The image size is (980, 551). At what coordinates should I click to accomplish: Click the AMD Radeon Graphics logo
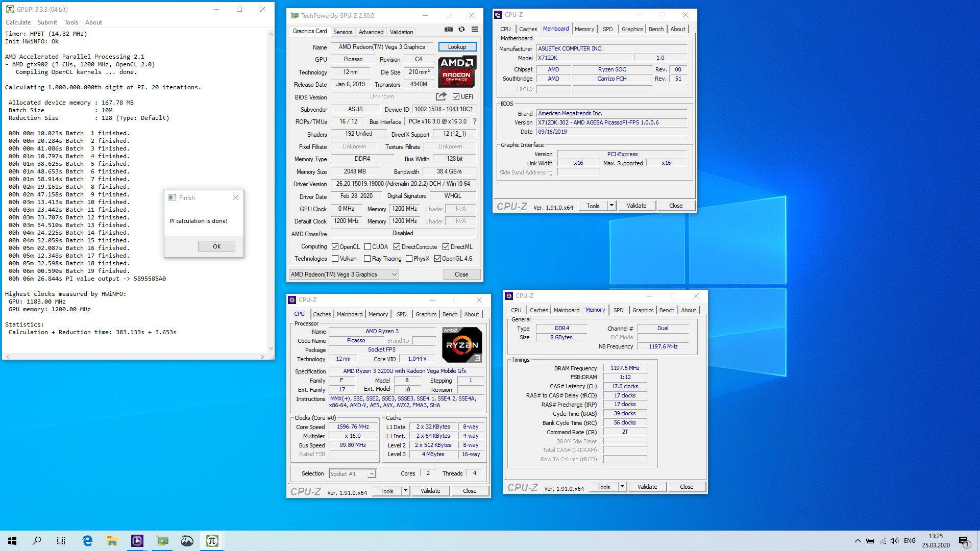point(457,72)
